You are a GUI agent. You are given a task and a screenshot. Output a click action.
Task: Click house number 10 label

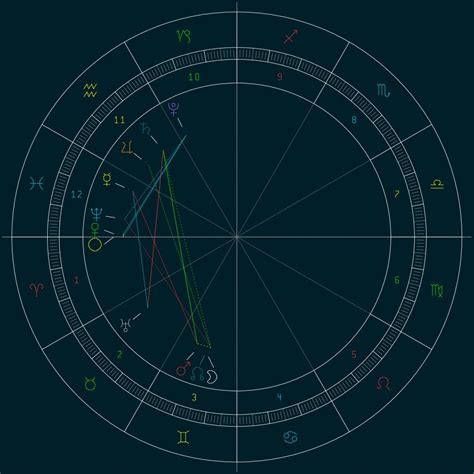[194, 77]
